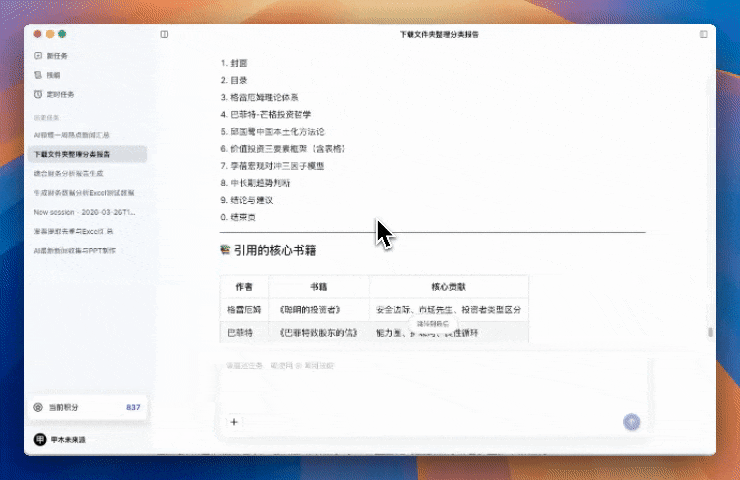Click list item 1. 封面

coord(234,63)
